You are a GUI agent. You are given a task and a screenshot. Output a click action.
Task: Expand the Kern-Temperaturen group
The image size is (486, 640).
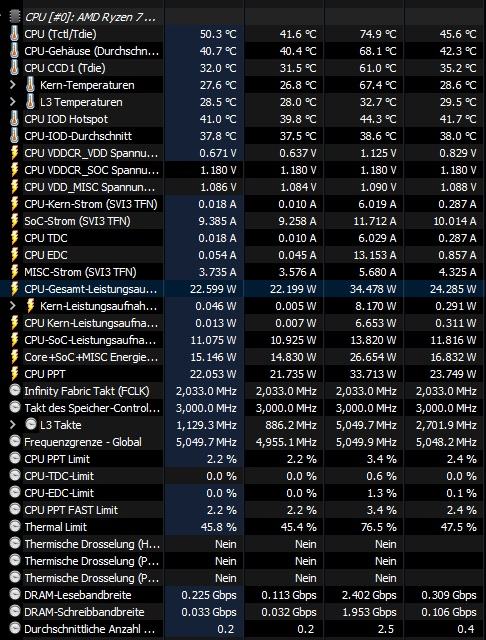pyautogui.click(x=12, y=85)
